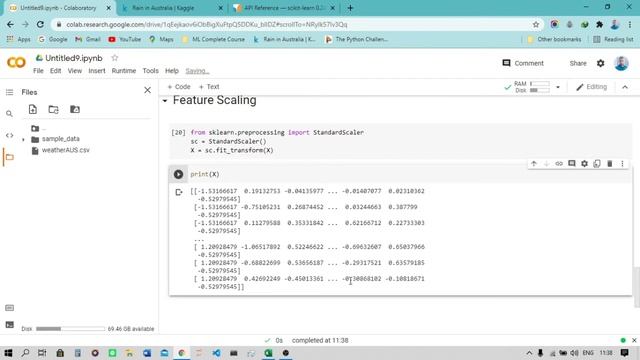Image resolution: width=640 pixels, height=360 pixels.
Task: Click the Share button
Action: click(578, 63)
